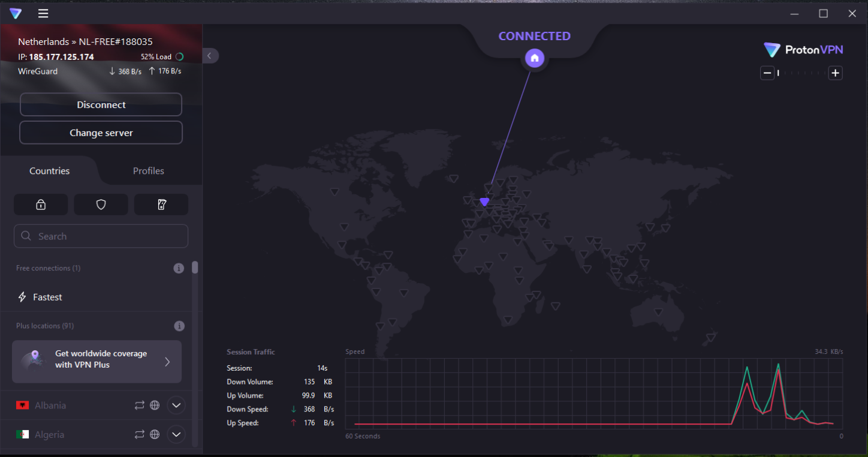Click the speed graph peak
This screenshot has width=868, height=457.
coord(778,364)
